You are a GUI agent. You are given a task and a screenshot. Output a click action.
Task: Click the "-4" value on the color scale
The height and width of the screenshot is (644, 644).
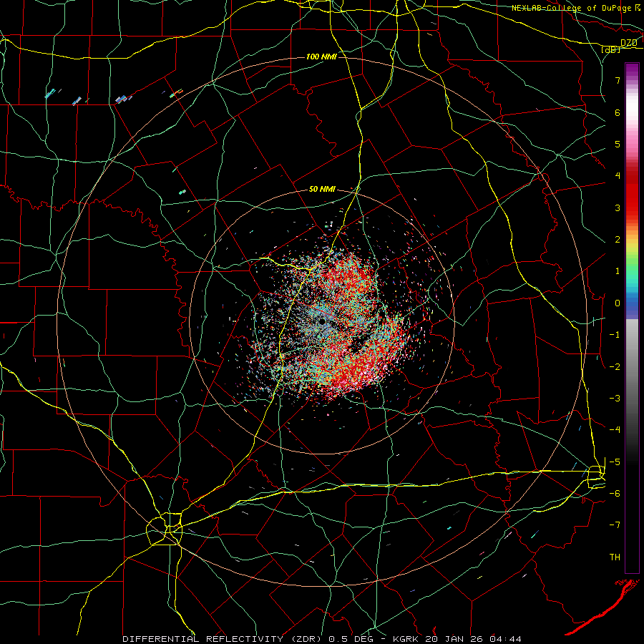click(x=615, y=430)
